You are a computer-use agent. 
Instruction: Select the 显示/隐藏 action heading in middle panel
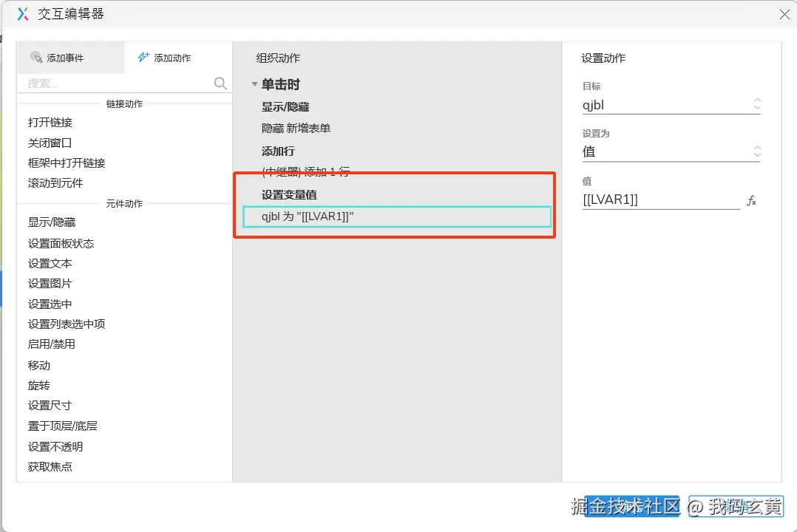pos(285,106)
